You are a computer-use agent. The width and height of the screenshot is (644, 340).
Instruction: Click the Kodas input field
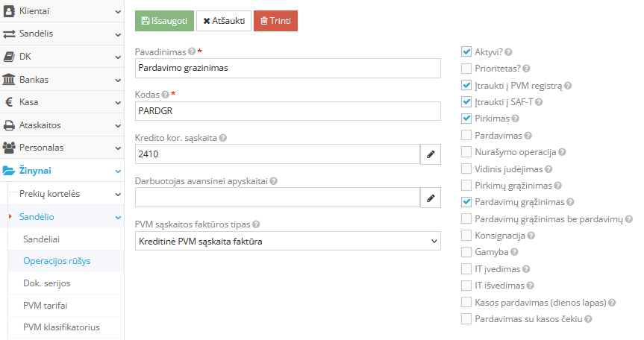(x=288, y=111)
